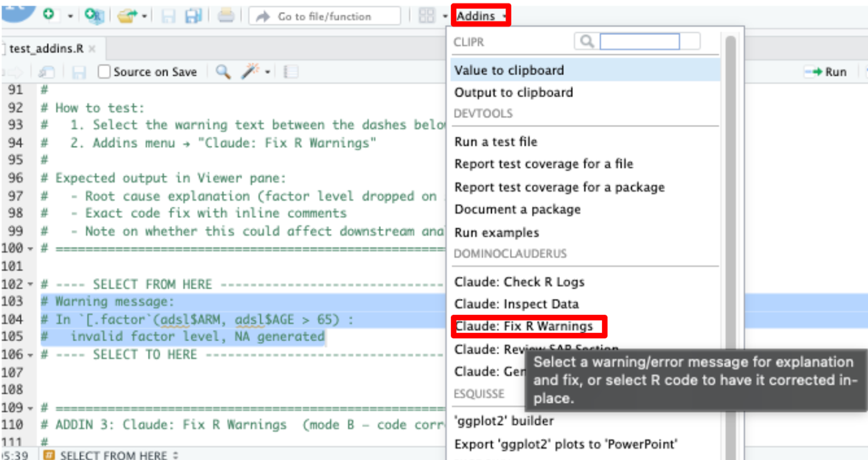Choose Run a test file
The width and height of the screenshot is (868, 460).
(x=585, y=142)
